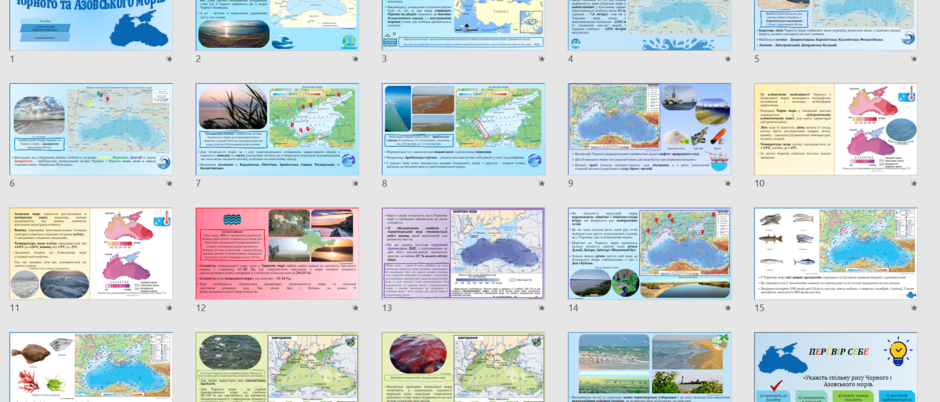Preview animations via star icon of slide 7
Screen dimensions: 940x402
click(x=355, y=183)
